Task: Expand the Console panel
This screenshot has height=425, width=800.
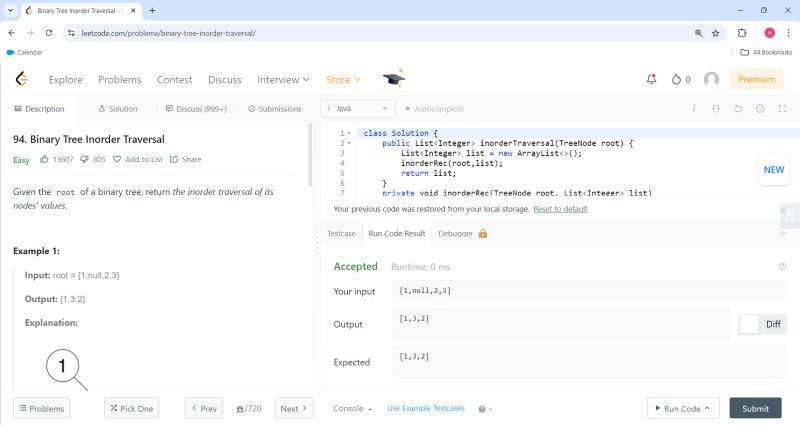Action: (x=353, y=409)
